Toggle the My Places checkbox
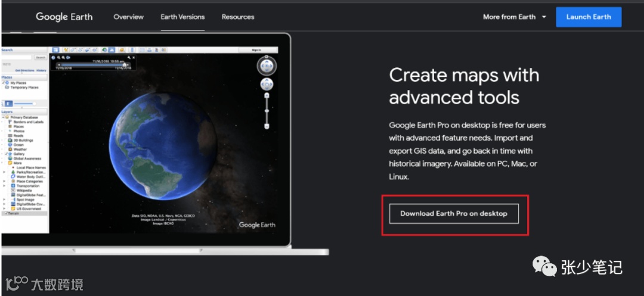644x296 pixels. pyautogui.click(x=4, y=83)
